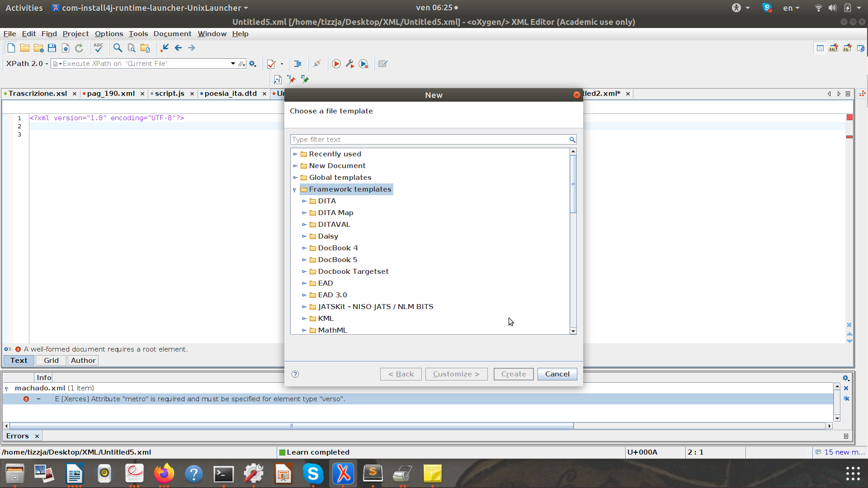Viewport: 868px width, 488px height.
Task: Click the Apply Transformation Scenario play icon
Action: point(336,64)
